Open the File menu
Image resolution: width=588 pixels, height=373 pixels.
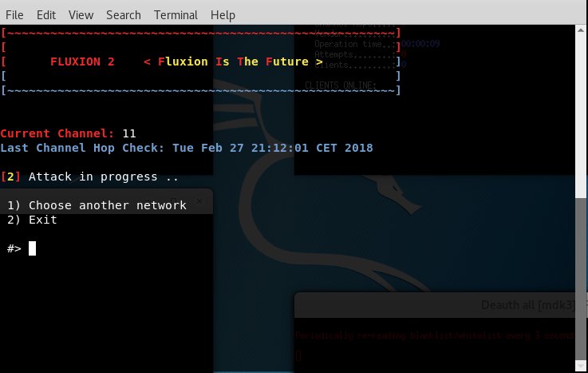(14, 15)
